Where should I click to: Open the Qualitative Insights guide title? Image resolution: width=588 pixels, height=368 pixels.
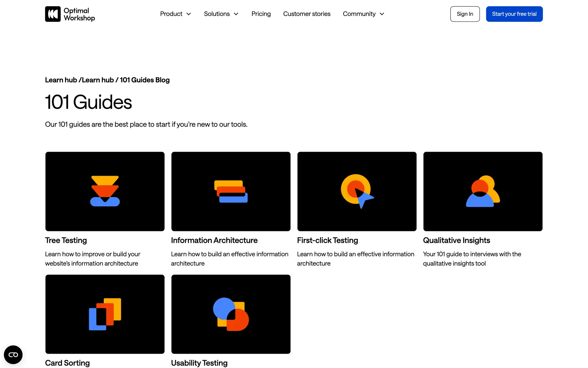[456, 240]
